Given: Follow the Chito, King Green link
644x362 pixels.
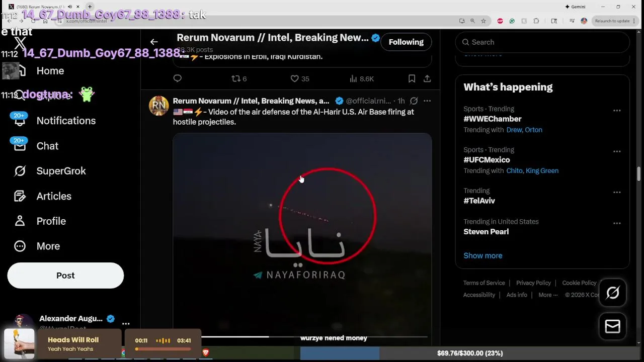Looking at the screenshot, I should [532, 170].
